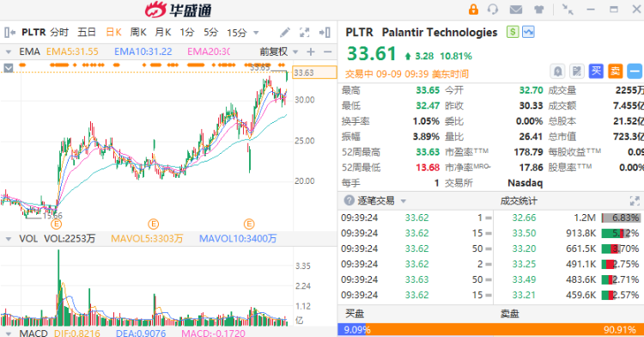Click the EMA10:31.22 value

[143, 52]
